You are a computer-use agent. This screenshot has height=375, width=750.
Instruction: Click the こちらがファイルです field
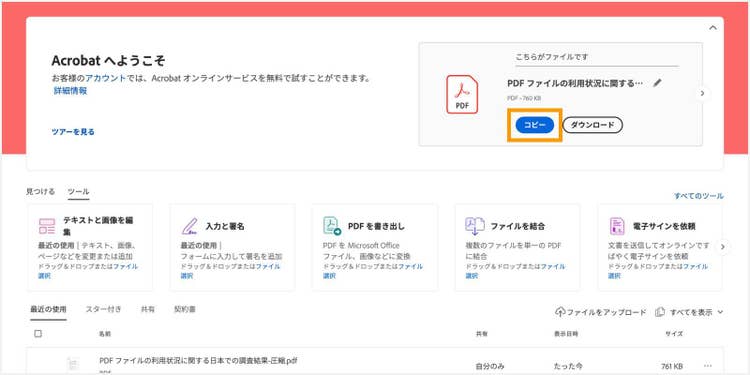[596, 57]
